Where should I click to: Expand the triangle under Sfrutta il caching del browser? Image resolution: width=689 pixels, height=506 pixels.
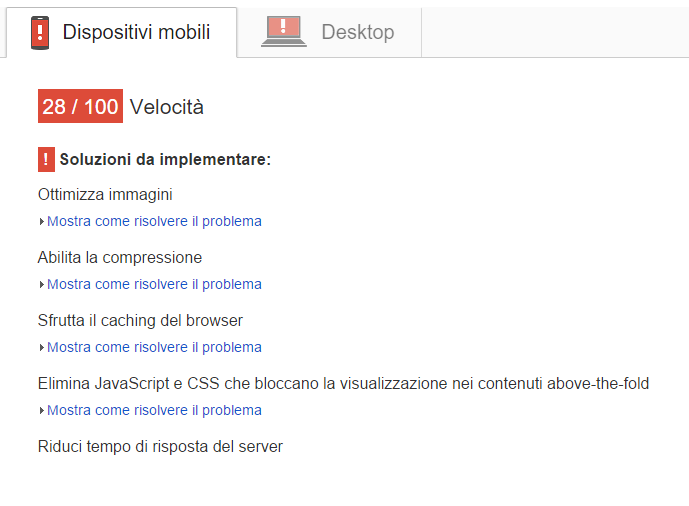point(41,347)
